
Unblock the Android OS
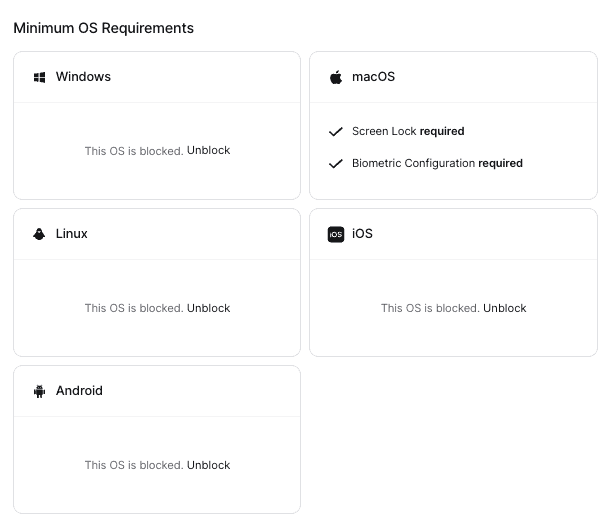208,465
